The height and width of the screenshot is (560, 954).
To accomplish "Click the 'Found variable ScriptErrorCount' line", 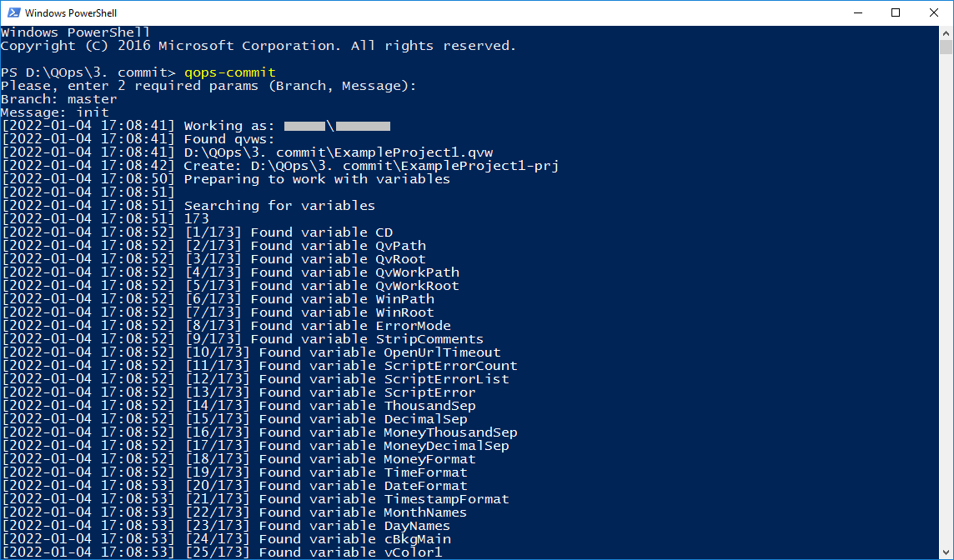I will click(259, 367).
